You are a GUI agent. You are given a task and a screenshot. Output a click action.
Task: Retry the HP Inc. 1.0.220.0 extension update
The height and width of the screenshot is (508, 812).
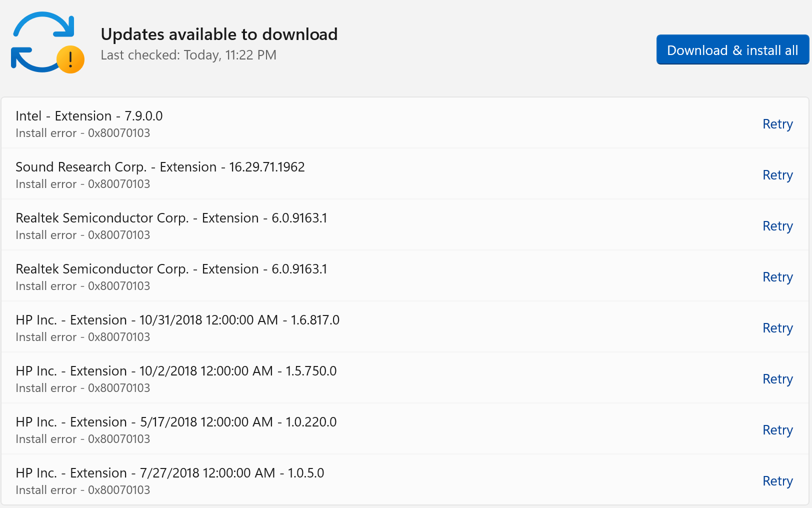click(x=777, y=430)
